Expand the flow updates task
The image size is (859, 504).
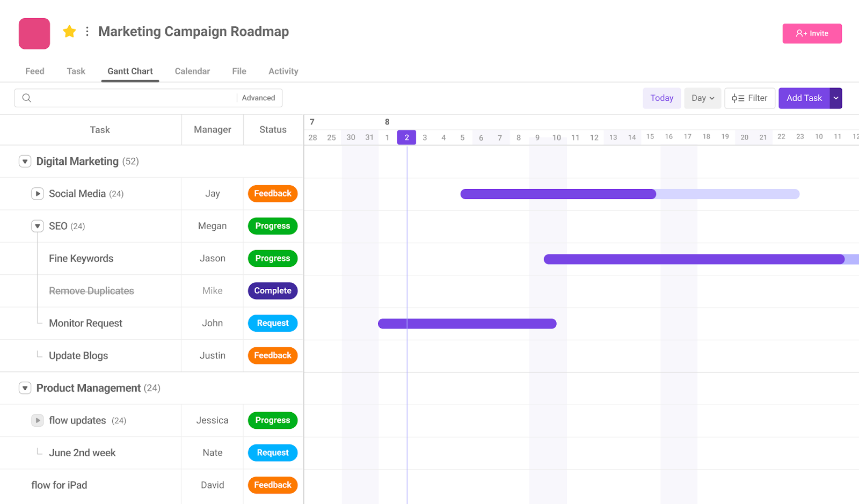pyautogui.click(x=37, y=420)
